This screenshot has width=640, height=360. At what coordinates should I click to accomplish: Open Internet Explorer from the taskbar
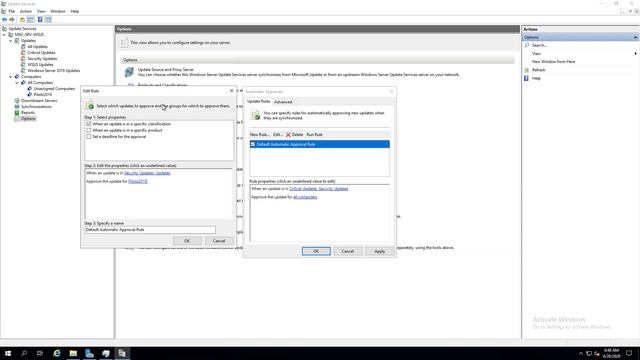pos(57,353)
